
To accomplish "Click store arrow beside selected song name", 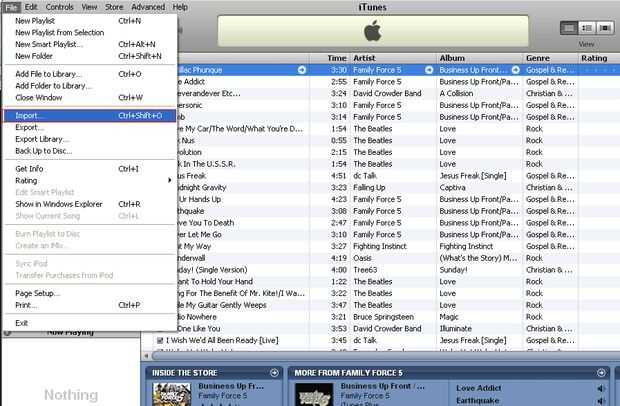I will [x=302, y=70].
